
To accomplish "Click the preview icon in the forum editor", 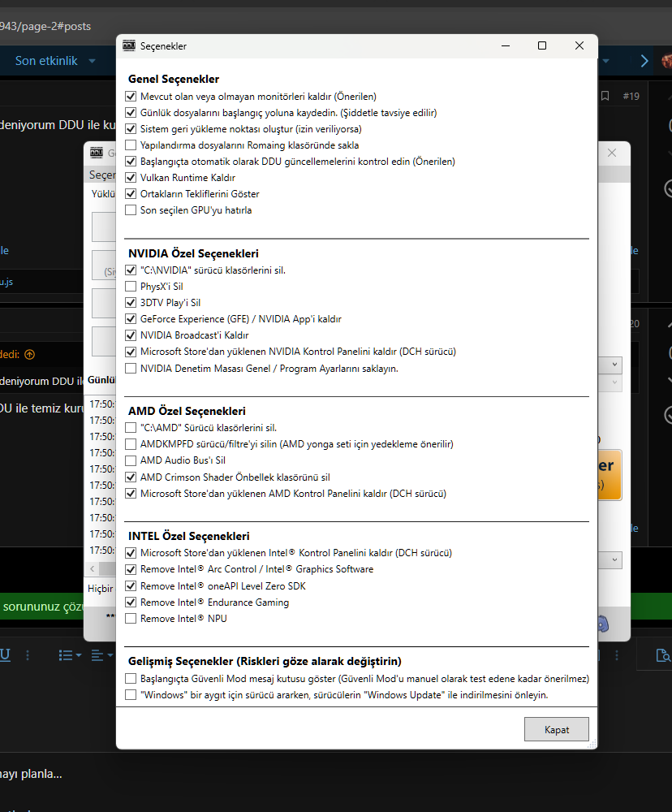I will tap(663, 655).
